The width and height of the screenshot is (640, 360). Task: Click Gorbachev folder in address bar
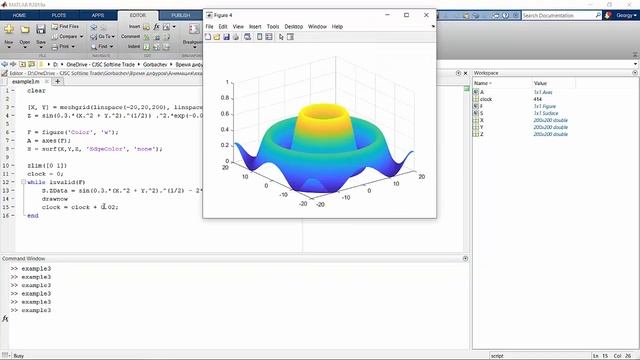(155, 64)
